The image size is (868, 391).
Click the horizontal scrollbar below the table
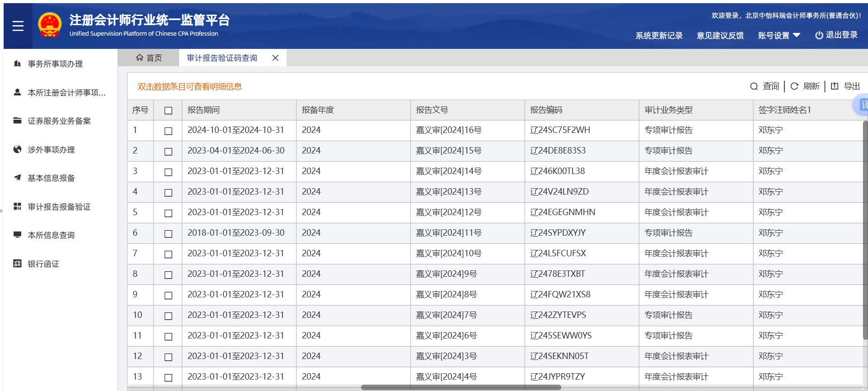pyautogui.click(x=461, y=387)
